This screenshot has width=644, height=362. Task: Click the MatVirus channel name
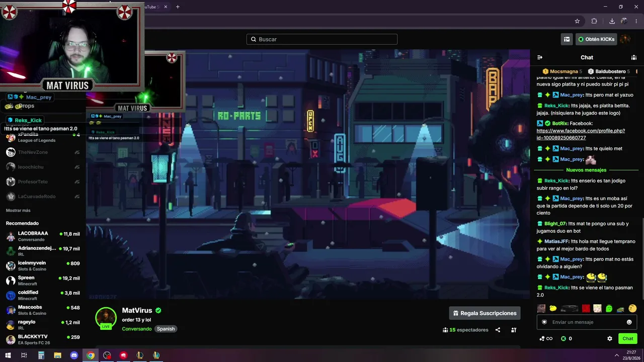[x=137, y=311]
